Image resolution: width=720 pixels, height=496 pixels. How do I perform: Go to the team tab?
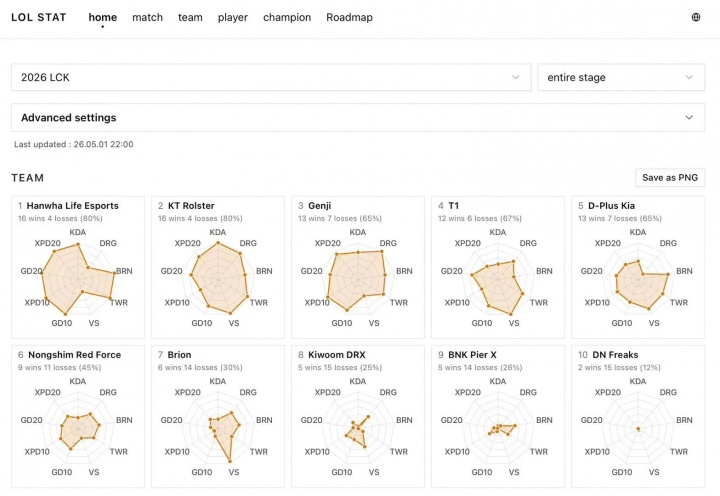pos(190,17)
